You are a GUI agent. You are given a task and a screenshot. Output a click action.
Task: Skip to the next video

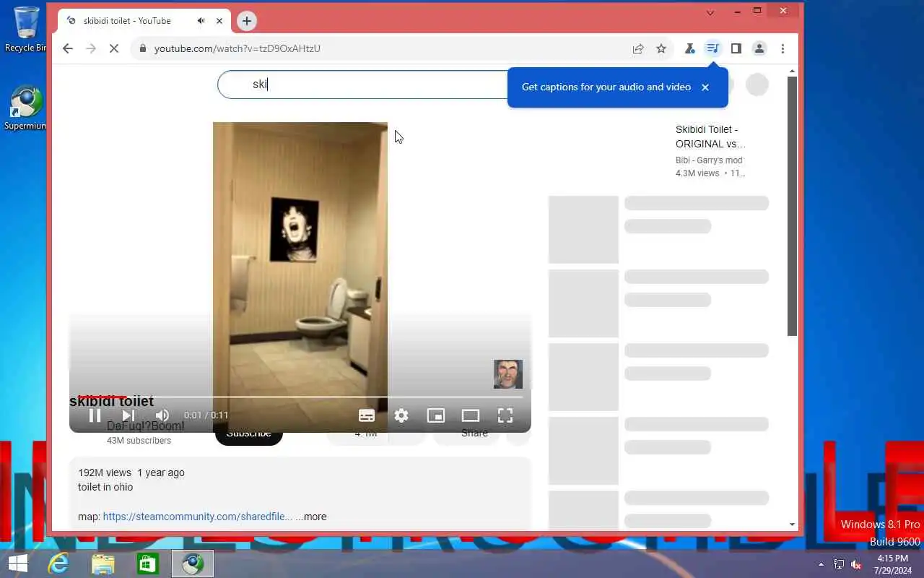tap(128, 415)
